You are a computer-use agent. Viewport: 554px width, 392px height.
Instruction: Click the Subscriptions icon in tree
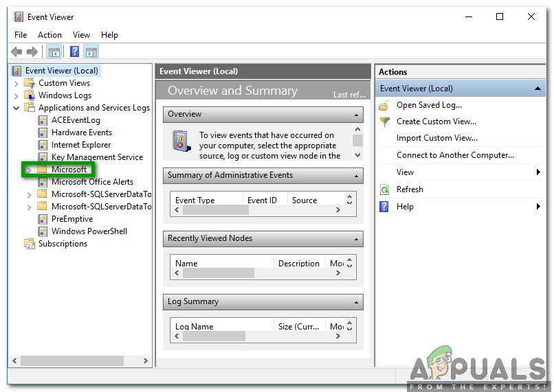(x=30, y=244)
